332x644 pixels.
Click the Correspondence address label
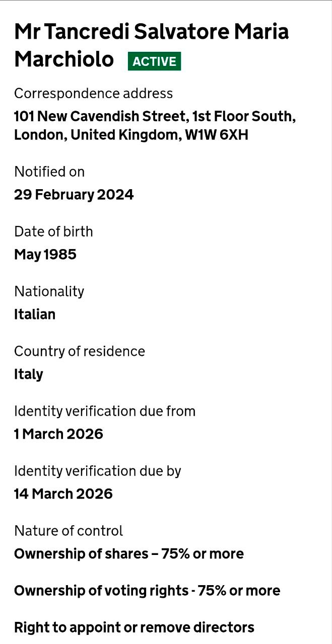click(x=93, y=94)
